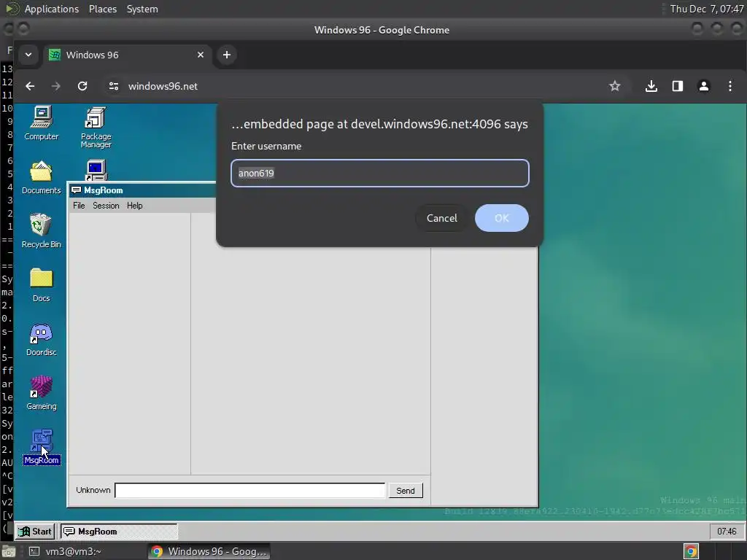
Task: Cancel the username prompt dialog
Action: tap(441, 218)
